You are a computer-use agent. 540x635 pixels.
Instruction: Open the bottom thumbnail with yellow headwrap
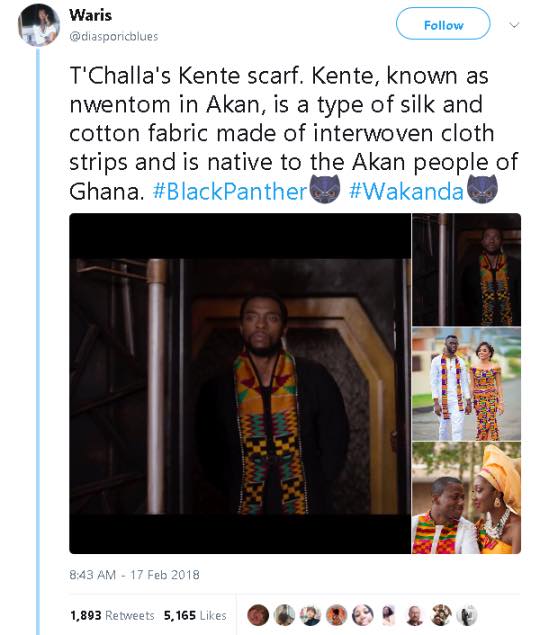(x=466, y=498)
